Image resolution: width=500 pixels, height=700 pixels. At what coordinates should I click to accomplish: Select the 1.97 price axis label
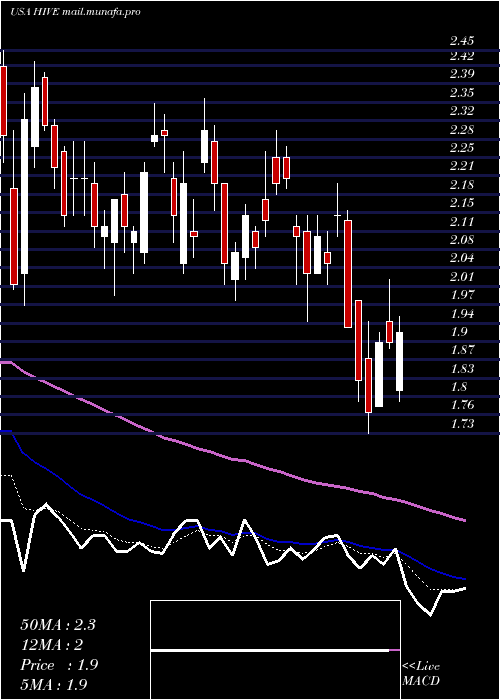click(x=462, y=295)
